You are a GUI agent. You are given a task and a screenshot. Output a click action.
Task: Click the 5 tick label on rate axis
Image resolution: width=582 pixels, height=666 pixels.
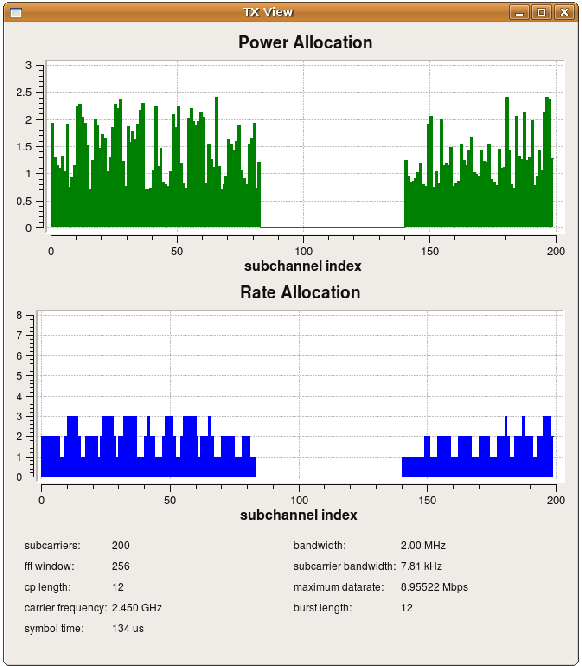click(19, 376)
